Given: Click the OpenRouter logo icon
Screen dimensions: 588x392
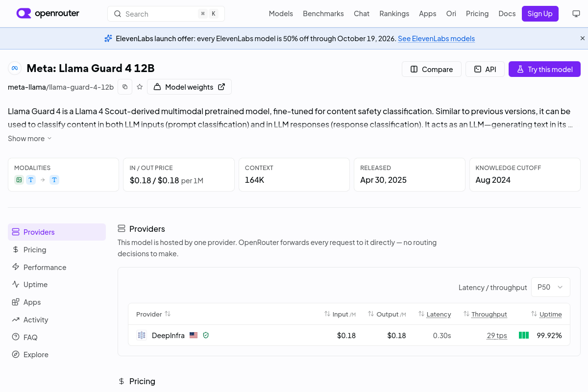Looking at the screenshot, I should (x=24, y=14).
